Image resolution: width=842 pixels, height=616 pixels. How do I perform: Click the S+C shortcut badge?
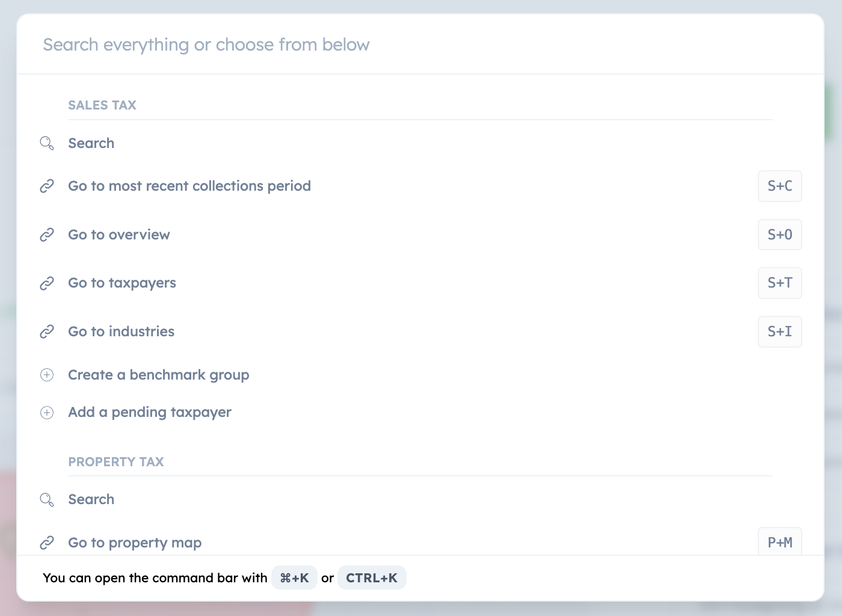pos(779,186)
